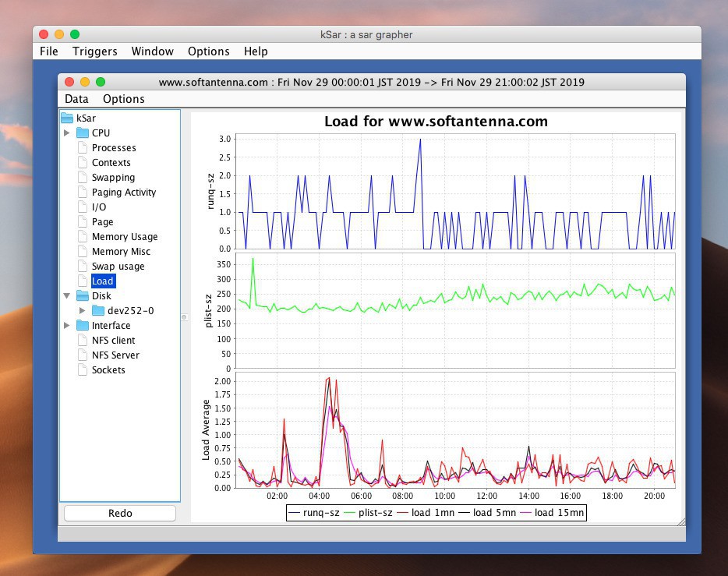Click the NFS Server document icon
Image resolution: width=728 pixels, height=576 pixels.
tap(83, 355)
